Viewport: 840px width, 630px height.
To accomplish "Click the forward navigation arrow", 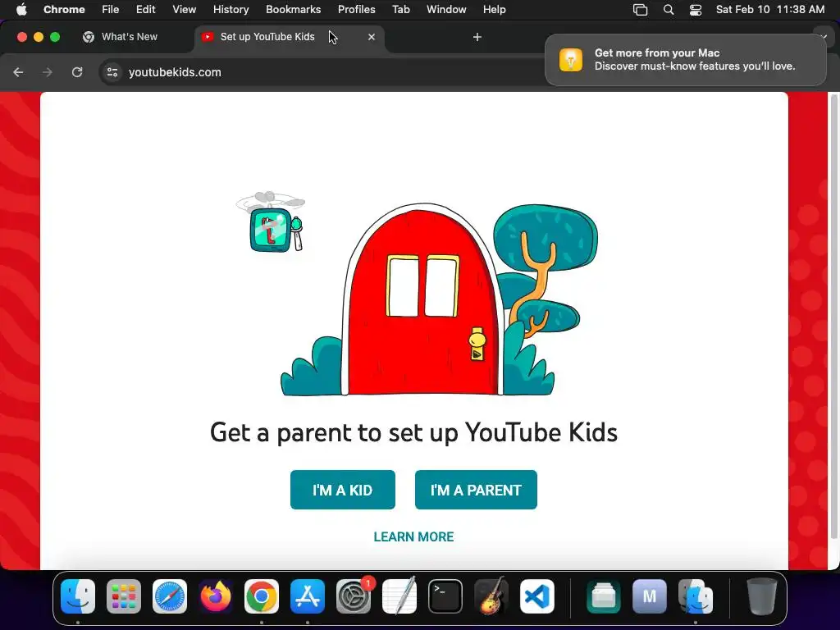I will 48,72.
